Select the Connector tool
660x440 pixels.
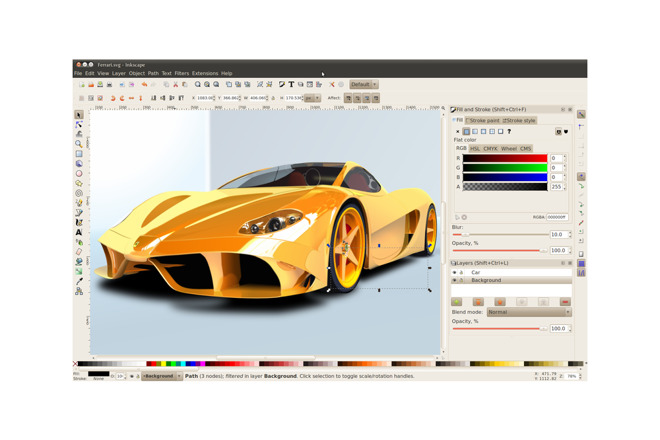[x=79, y=291]
